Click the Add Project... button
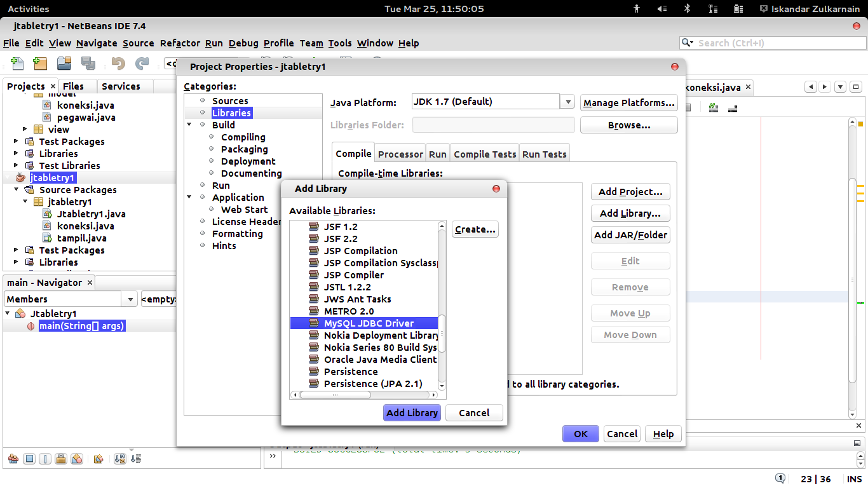 click(x=630, y=192)
